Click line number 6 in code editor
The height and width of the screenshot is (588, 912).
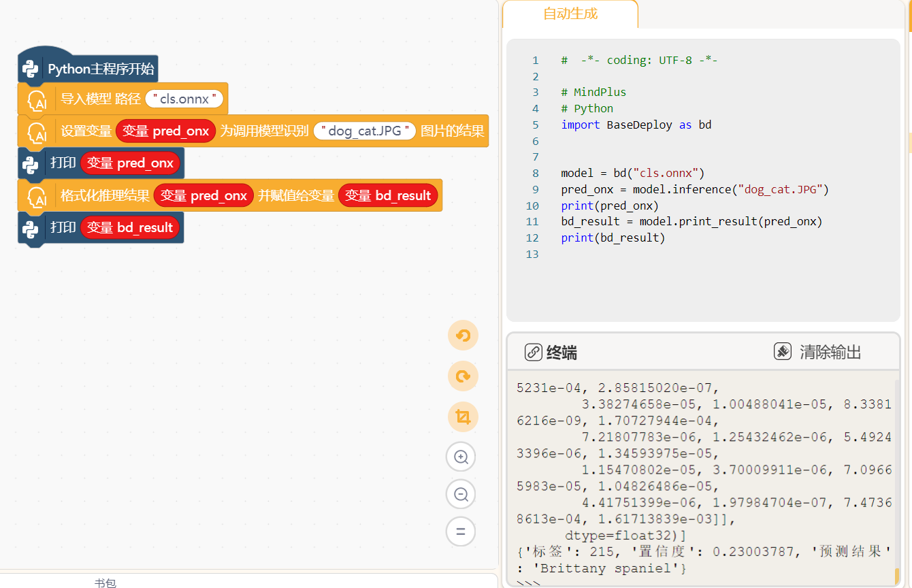536,141
